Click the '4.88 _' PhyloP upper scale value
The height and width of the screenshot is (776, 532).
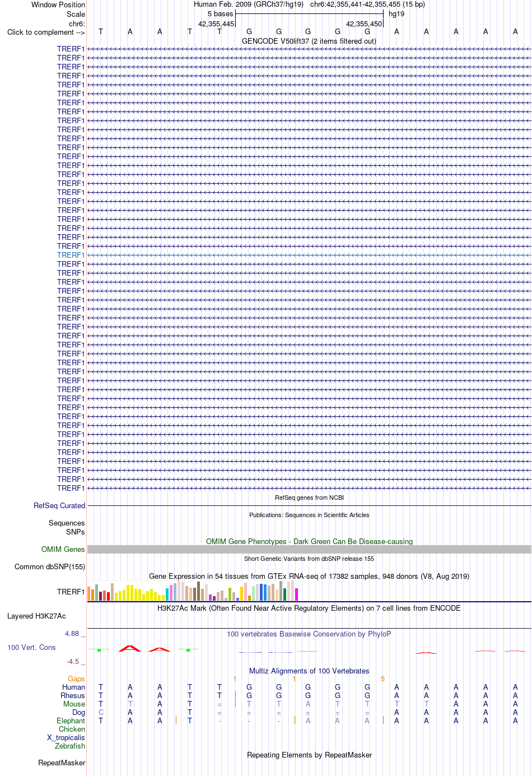coord(75,633)
